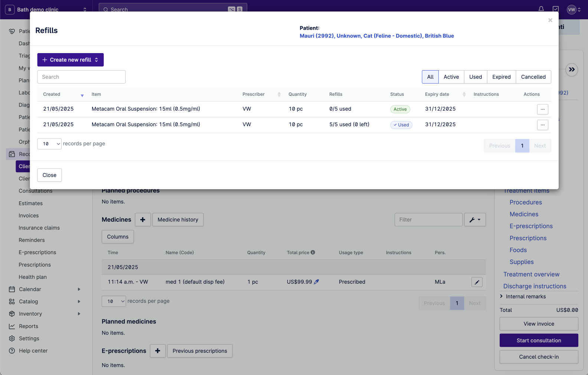Image resolution: width=588 pixels, height=375 pixels.
Task: Open Reports in the sidebar
Action: pos(29,326)
